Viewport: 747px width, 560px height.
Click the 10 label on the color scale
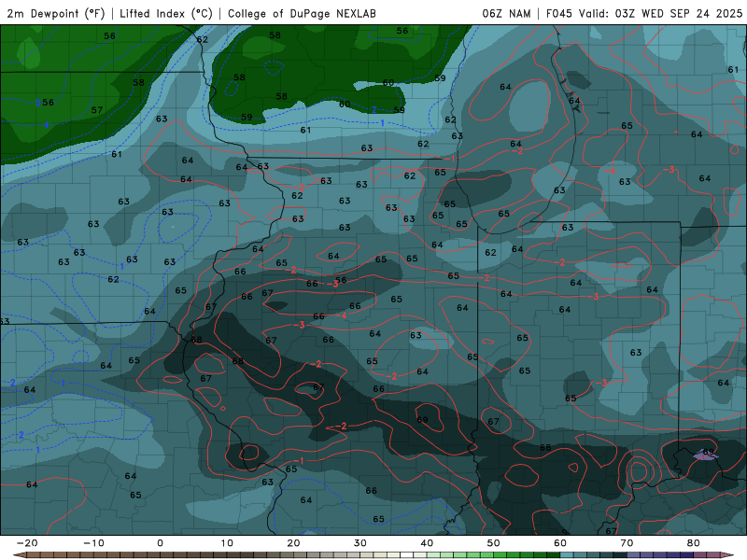pos(227,543)
